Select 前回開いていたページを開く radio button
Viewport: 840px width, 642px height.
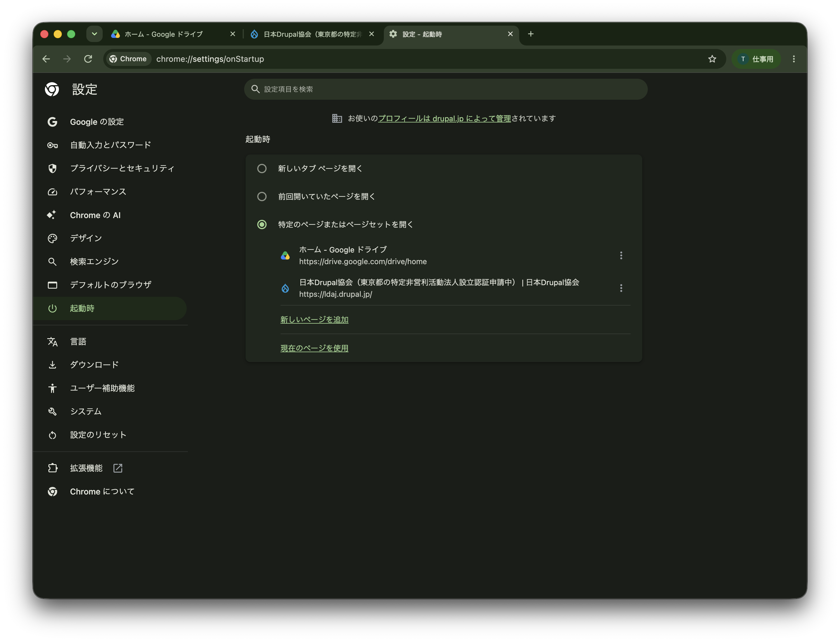[x=262, y=197]
